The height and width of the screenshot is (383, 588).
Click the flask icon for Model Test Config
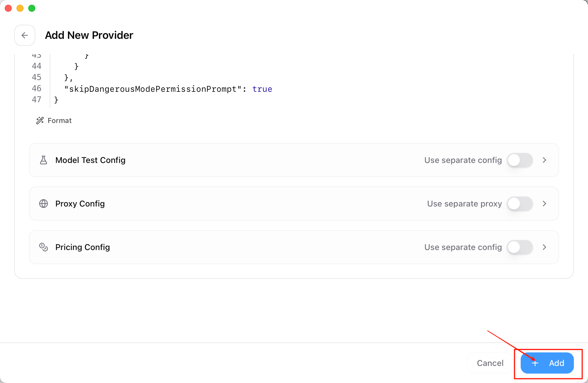click(44, 160)
